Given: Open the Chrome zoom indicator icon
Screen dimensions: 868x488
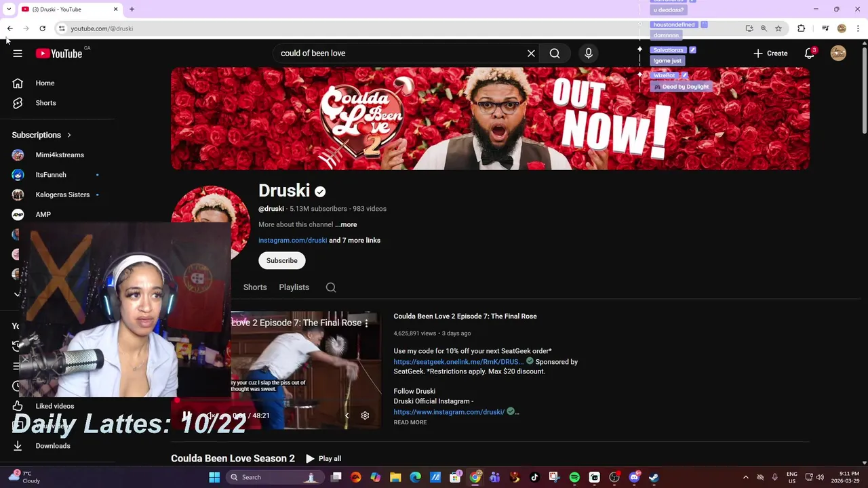Looking at the screenshot, I should click(x=764, y=28).
